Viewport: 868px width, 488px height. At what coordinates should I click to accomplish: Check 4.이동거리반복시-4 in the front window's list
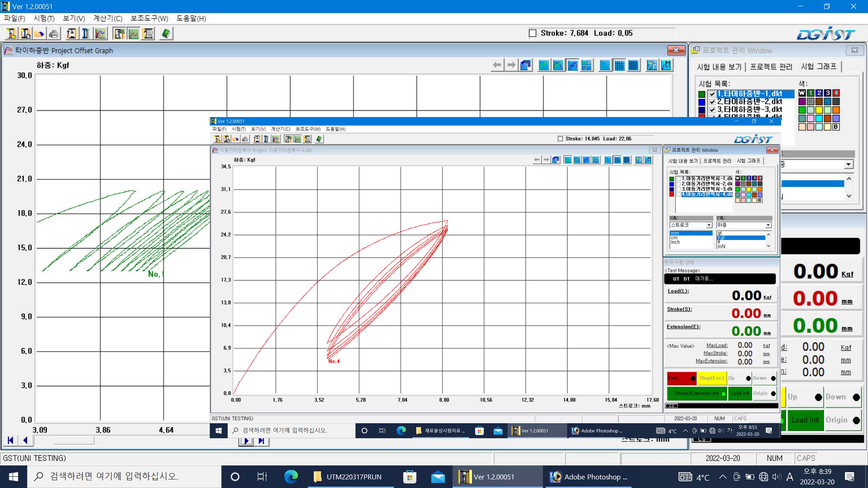click(678, 194)
